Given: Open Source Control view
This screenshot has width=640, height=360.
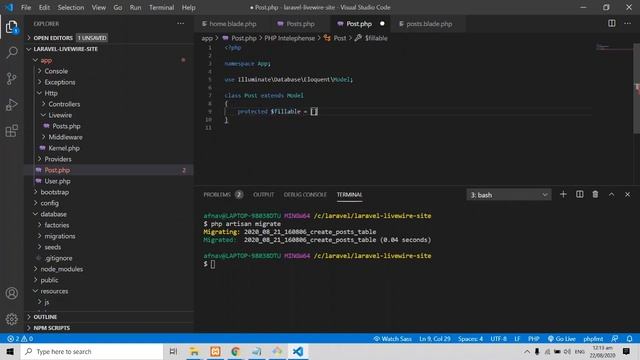Looking at the screenshot, I should coord(12,78).
